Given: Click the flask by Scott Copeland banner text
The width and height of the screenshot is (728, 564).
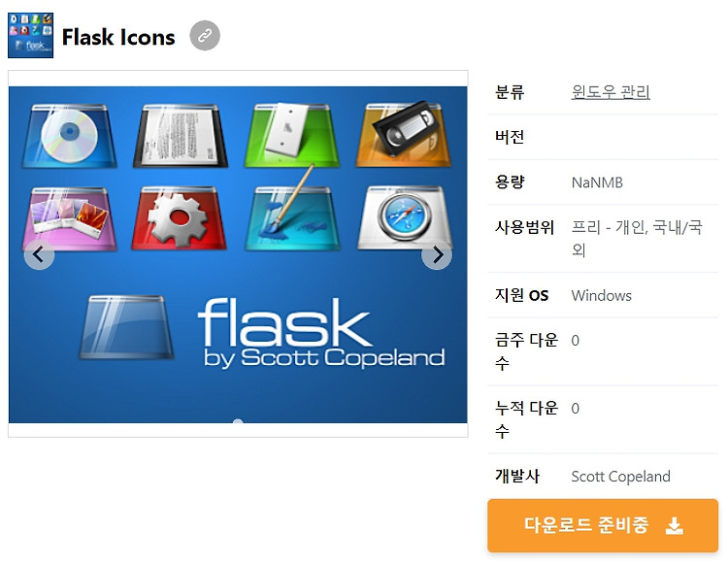Looking at the screenshot, I should pyautogui.click(x=321, y=333).
